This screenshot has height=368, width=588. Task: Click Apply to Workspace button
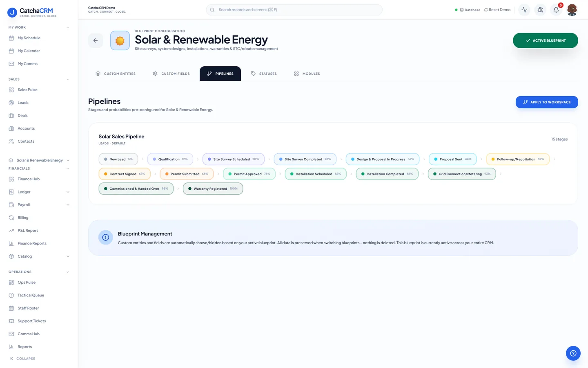pos(547,102)
